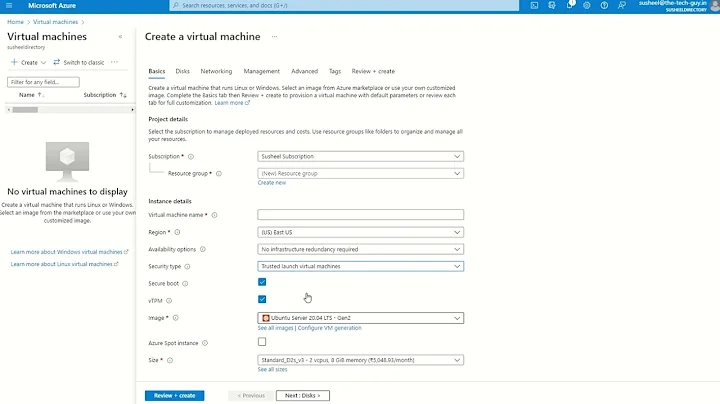
Task: Open the Resource group dropdown
Action: [360, 174]
